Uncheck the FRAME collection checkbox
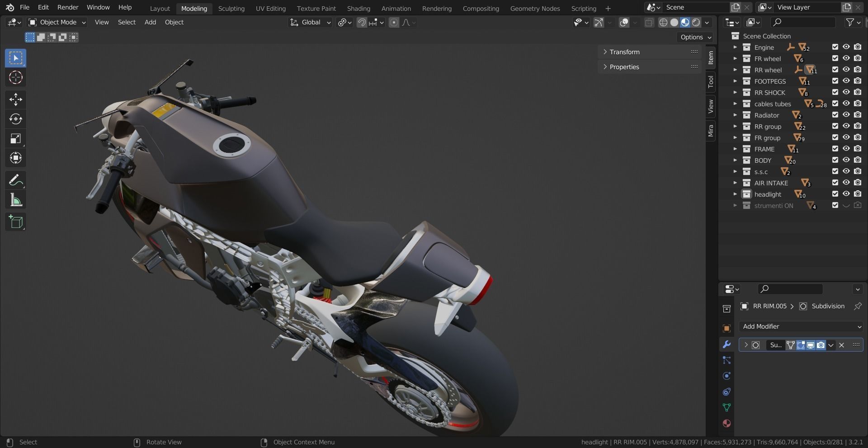The height and width of the screenshot is (448, 868). click(835, 149)
